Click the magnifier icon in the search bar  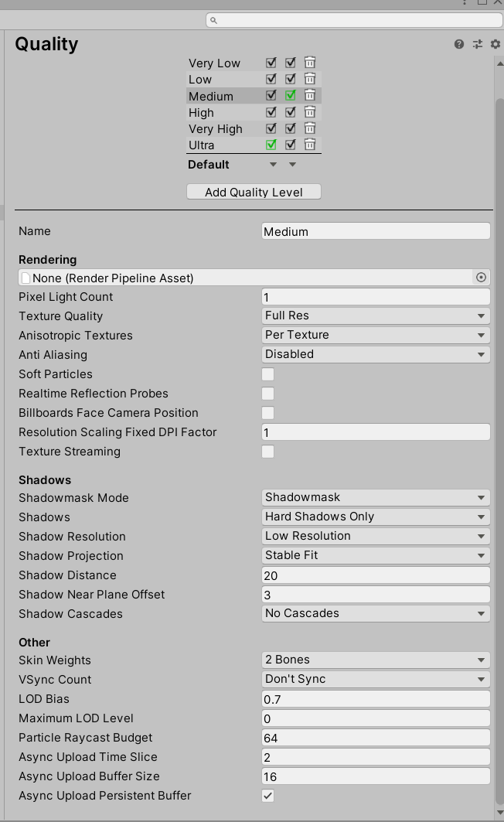click(x=213, y=21)
